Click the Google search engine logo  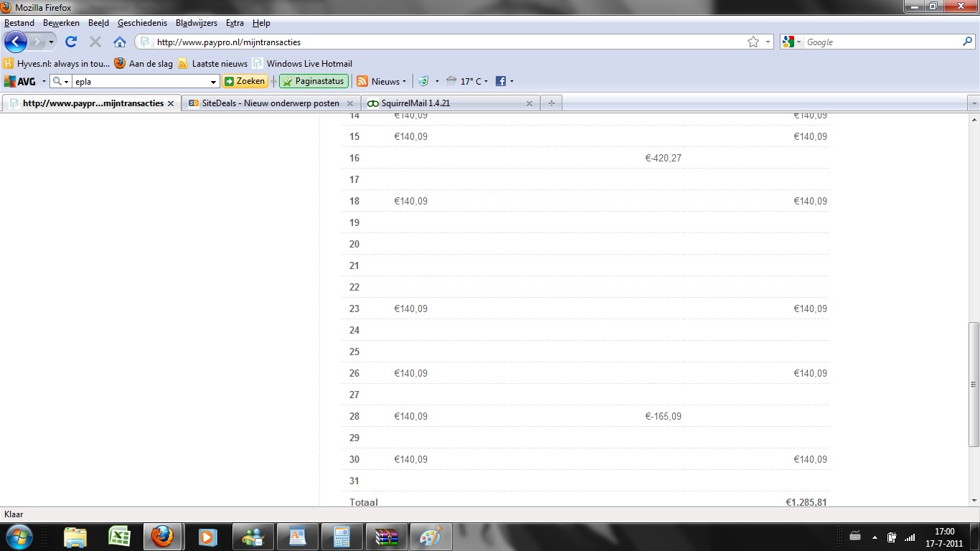[x=788, y=42]
